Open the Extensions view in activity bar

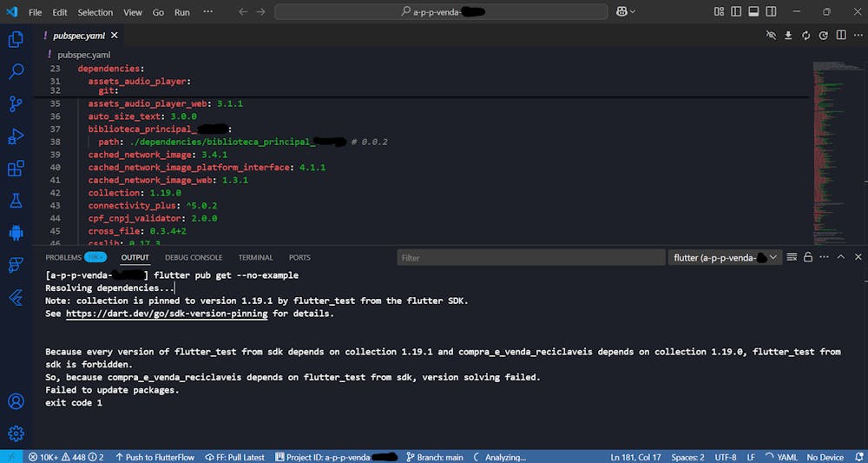click(16, 169)
